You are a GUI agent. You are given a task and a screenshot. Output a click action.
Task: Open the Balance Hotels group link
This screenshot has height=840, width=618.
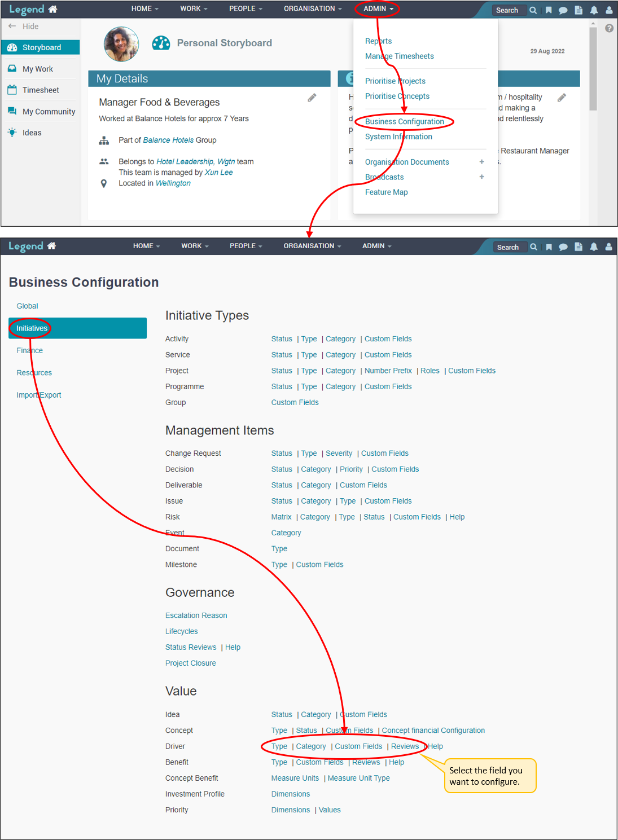tap(168, 140)
